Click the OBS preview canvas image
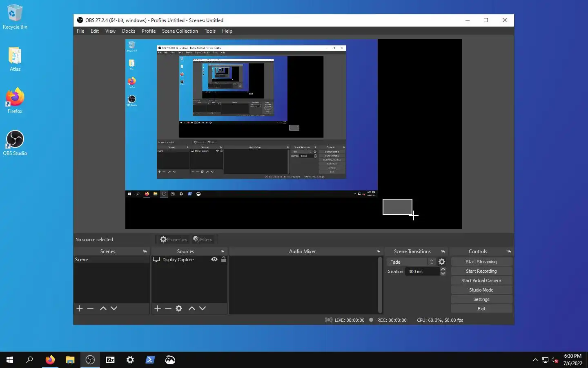 (x=293, y=134)
